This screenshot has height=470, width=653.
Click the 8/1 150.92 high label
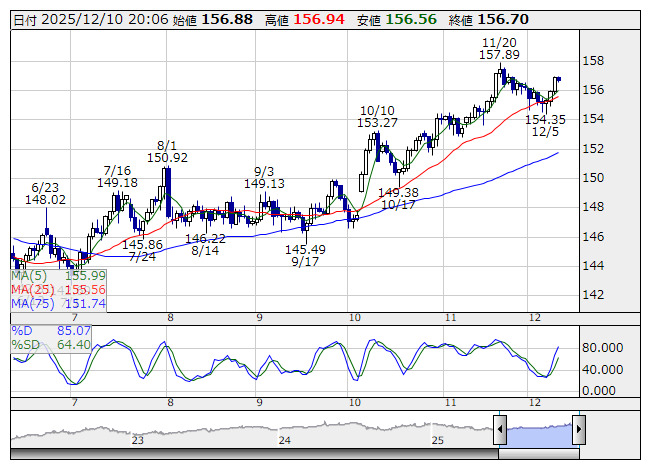(x=167, y=152)
